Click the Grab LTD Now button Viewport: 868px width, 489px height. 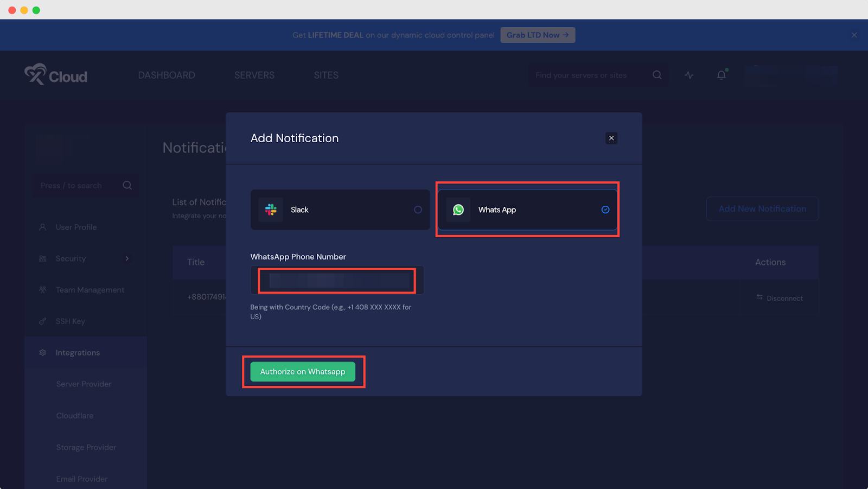tap(537, 35)
